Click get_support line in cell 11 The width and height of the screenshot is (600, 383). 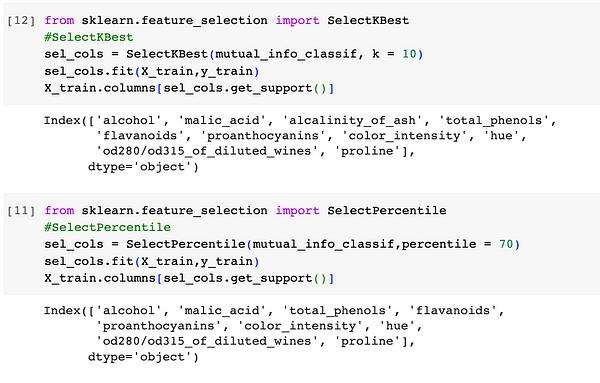pyautogui.click(x=189, y=278)
